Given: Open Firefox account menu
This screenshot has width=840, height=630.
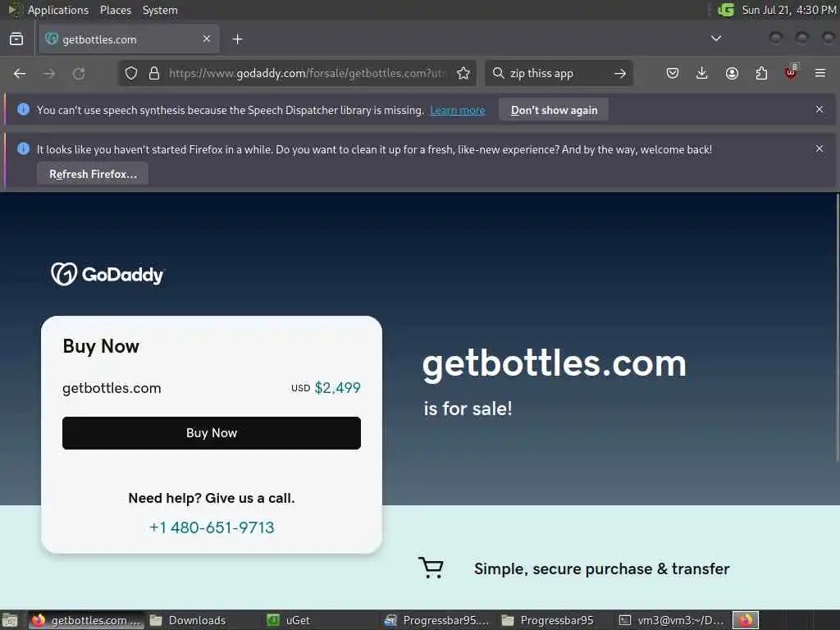Looking at the screenshot, I should pos(732,73).
